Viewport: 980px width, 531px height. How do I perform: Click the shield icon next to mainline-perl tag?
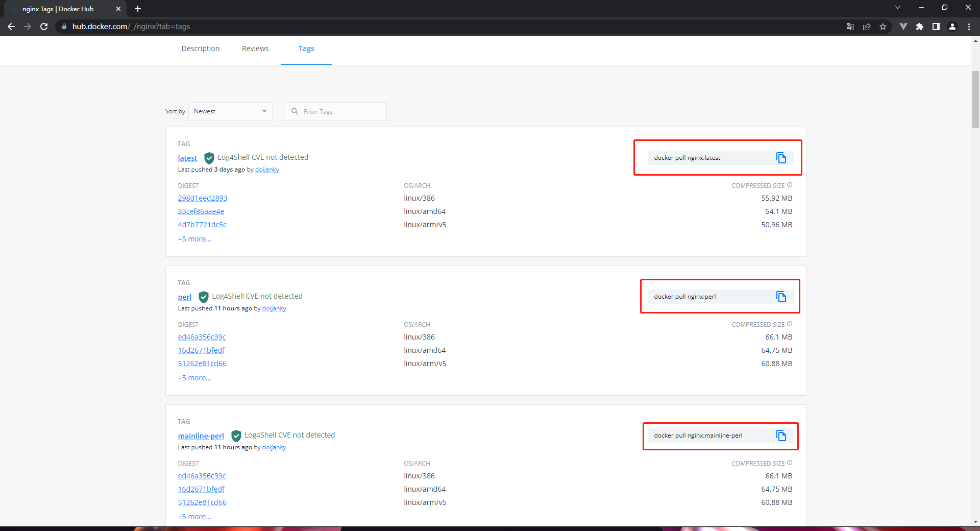coord(236,436)
